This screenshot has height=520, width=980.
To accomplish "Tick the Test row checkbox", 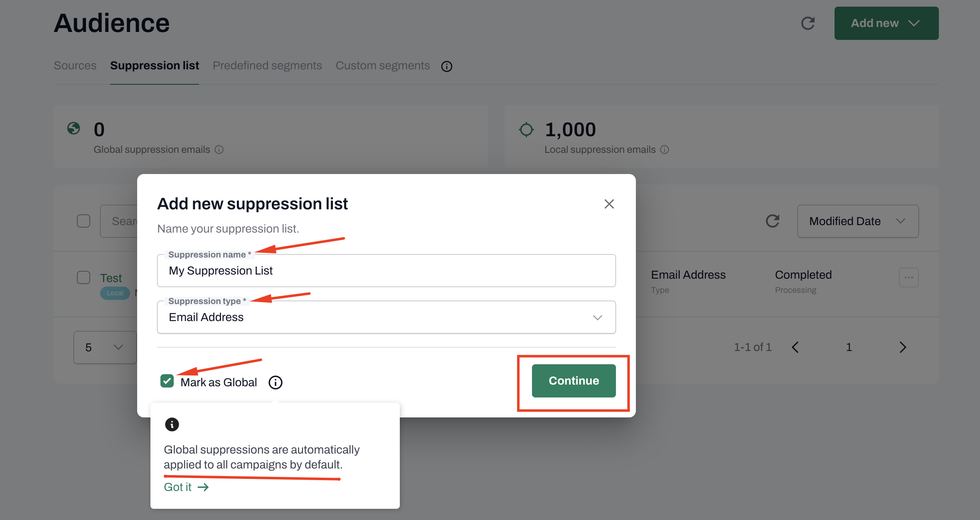I will click(84, 277).
